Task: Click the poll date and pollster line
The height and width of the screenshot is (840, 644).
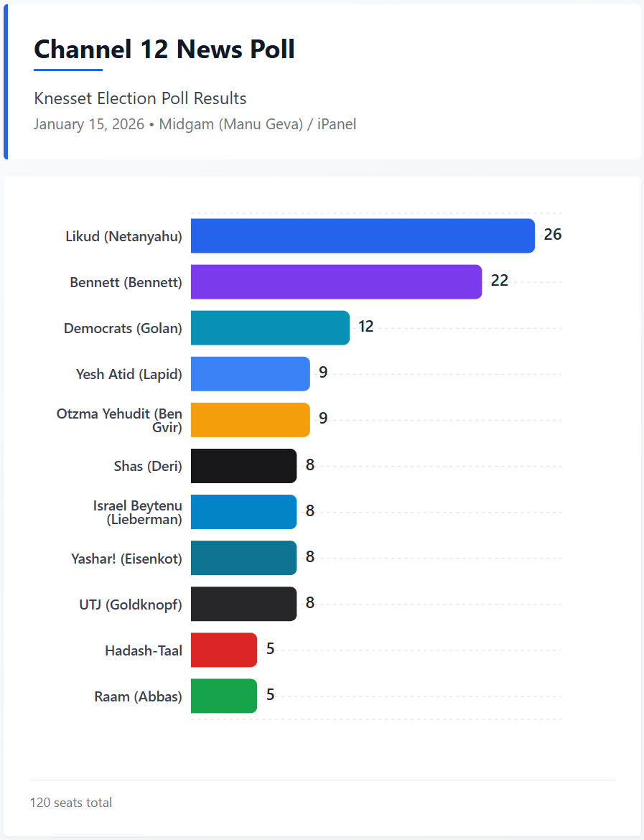Action: [x=195, y=124]
